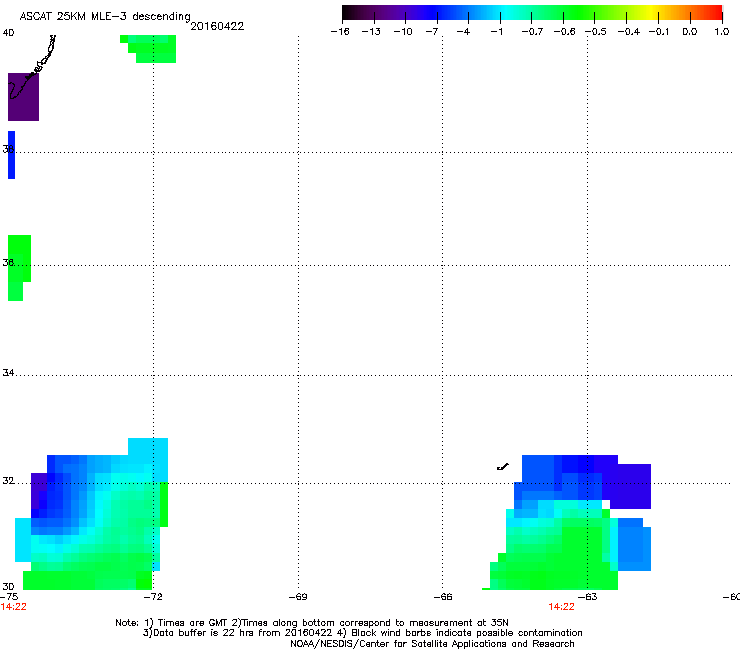The height and width of the screenshot is (650, 740).
Task: Click the longitude label "-69"
Action: 298,597
